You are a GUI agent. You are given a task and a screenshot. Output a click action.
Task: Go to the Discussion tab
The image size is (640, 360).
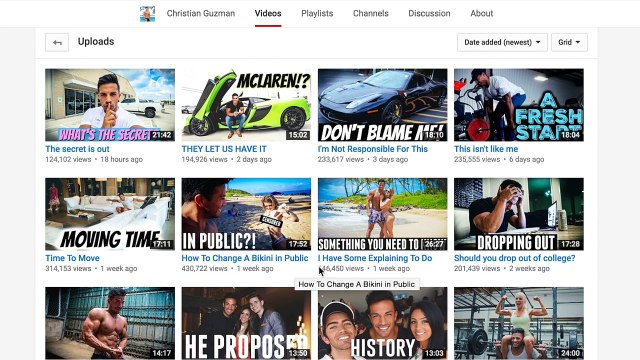click(x=429, y=13)
